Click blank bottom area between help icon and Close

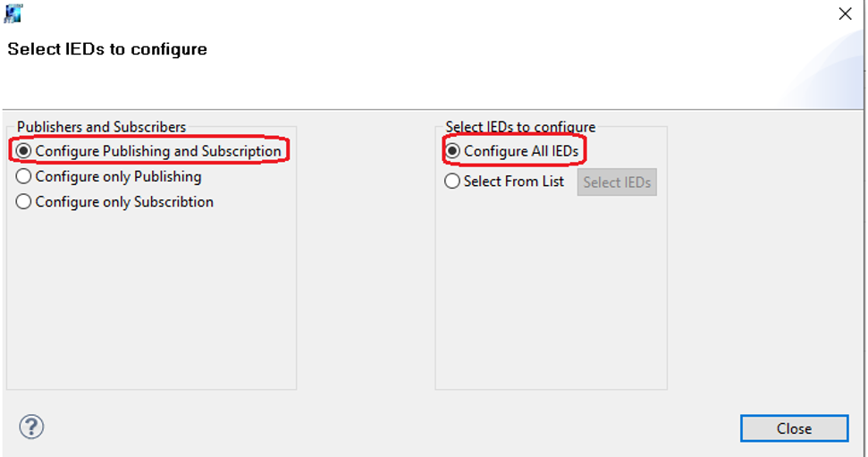click(x=384, y=427)
